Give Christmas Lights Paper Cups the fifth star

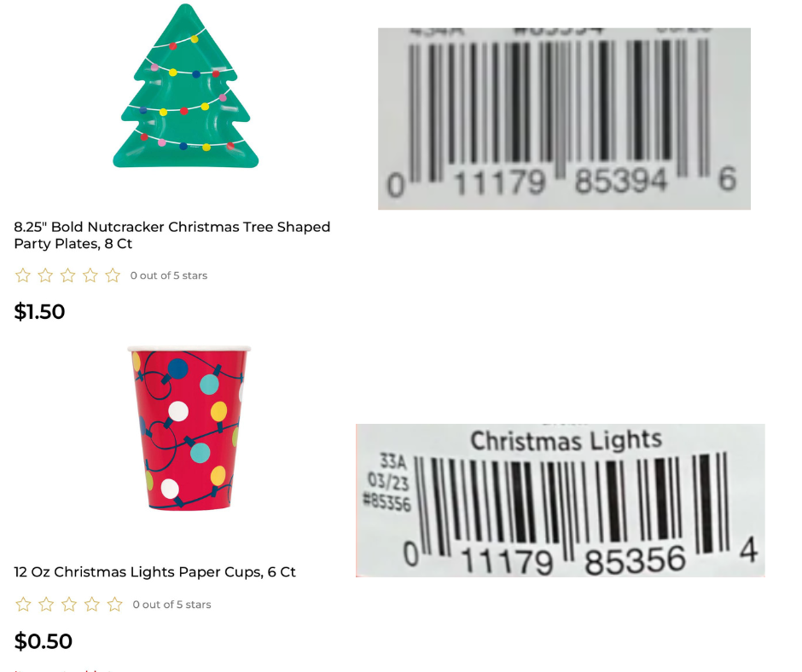(x=114, y=605)
